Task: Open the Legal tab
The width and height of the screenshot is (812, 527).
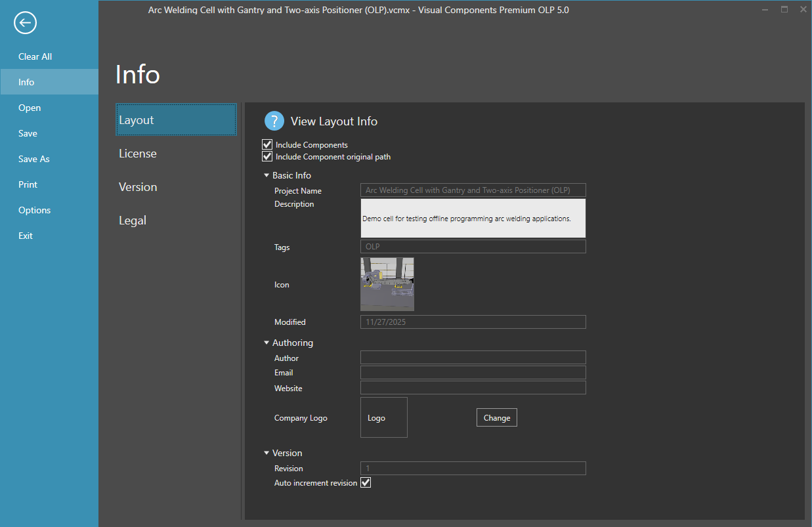Action: [x=133, y=221]
